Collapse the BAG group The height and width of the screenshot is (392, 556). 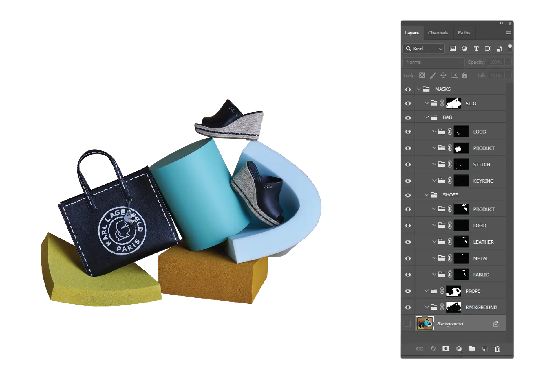coord(426,117)
